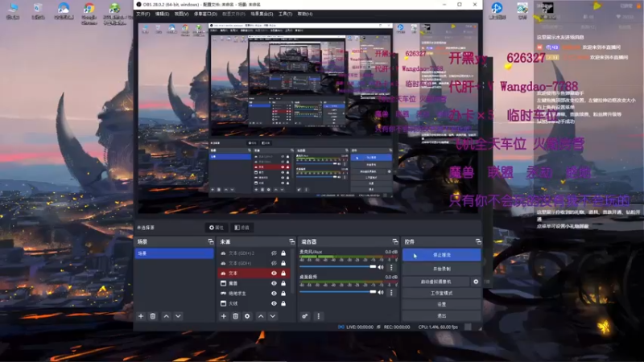Click gamepad icon of the game capture source
This screenshot has height=362, width=644.
tap(223, 293)
